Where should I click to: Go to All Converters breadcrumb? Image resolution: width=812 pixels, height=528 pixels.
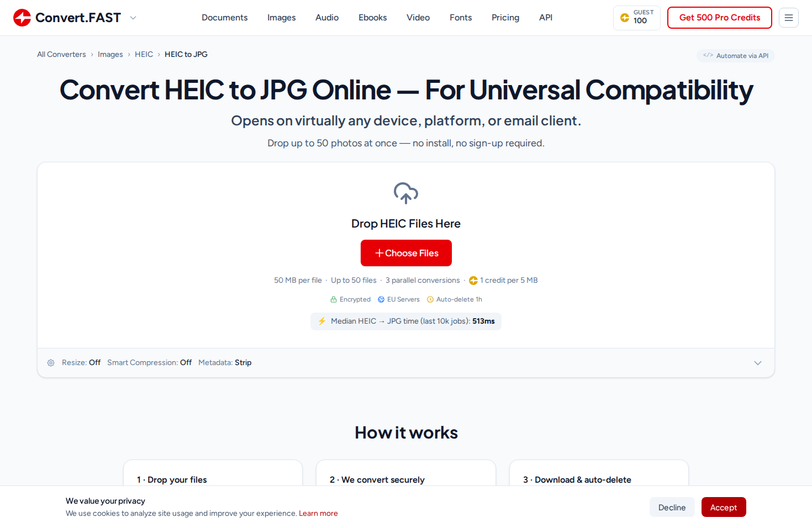(x=61, y=54)
